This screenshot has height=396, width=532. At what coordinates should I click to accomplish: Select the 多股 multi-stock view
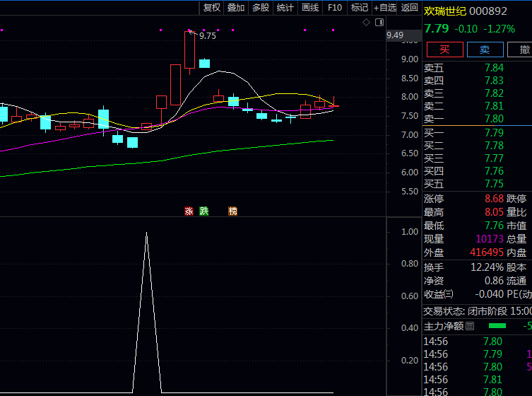click(x=261, y=8)
